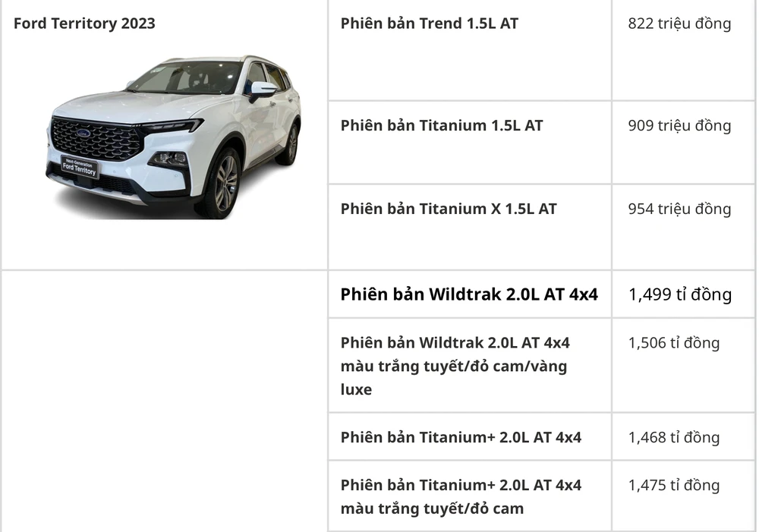
Task: Click the Ford Territory 2023 heading
Action: [84, 24]
